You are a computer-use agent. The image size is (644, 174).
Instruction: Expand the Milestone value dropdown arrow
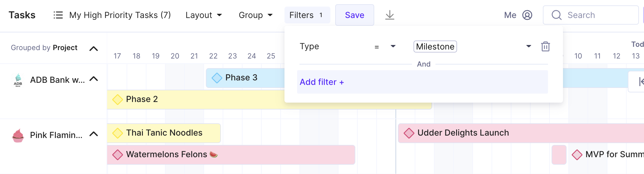529,46
